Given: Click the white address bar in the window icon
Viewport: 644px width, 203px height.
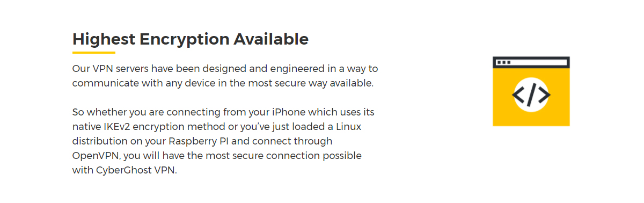Looking at the screenshot, I should (531, 62).
